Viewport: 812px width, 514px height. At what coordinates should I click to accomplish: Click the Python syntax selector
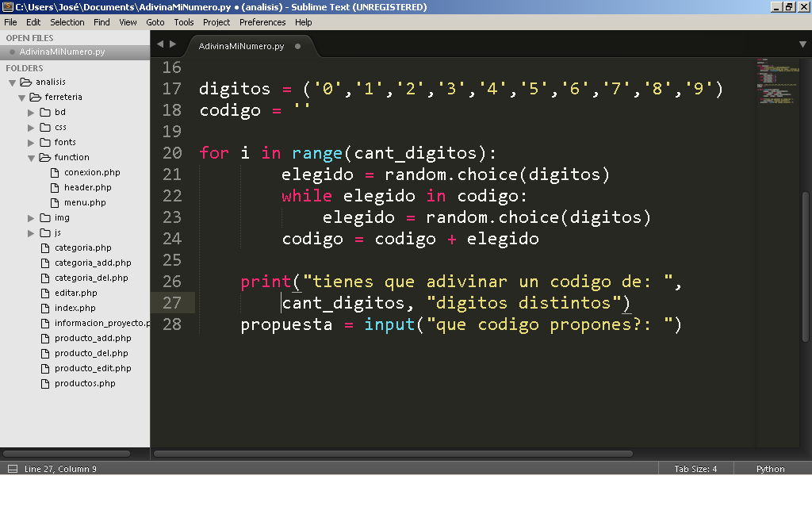click(770, 469)
